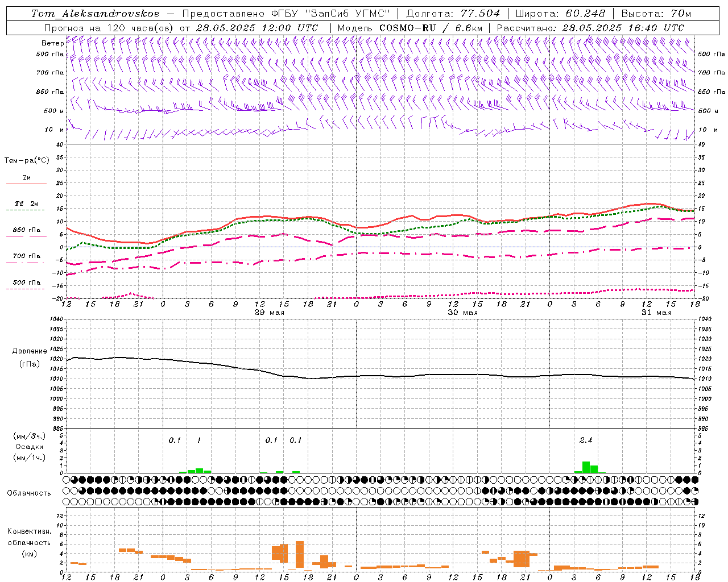Click the 29 мая date label
This screenshot has height=582, width=728.
click(x=270, y=313)
